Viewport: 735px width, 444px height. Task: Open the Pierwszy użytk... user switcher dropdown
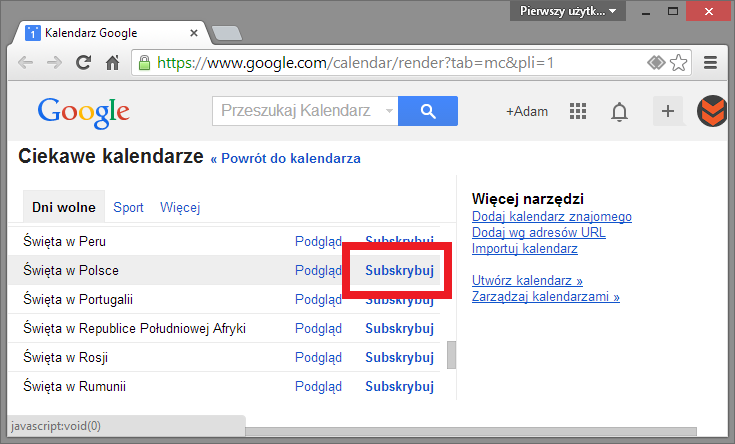point(568,11)
